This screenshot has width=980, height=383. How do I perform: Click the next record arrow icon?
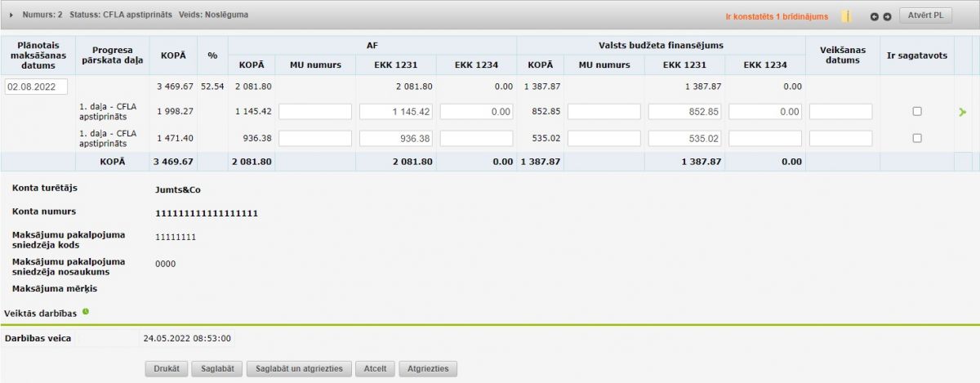(887, 16)
